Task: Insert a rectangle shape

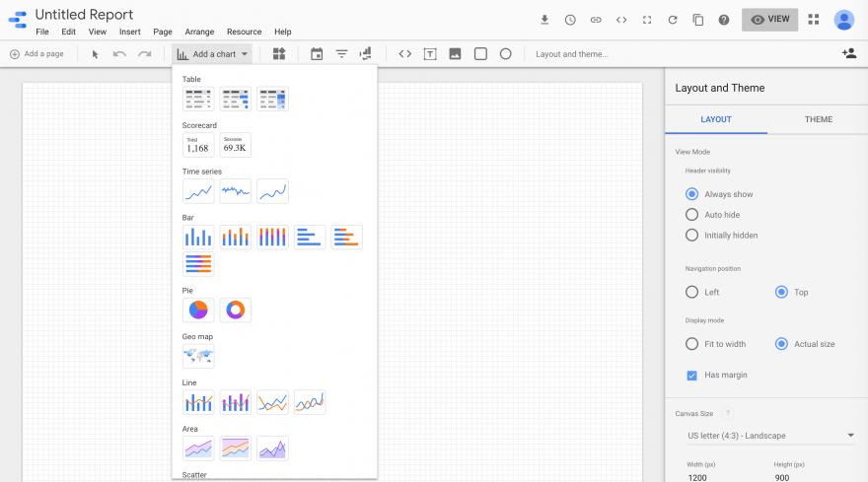Action: [480, 53]
